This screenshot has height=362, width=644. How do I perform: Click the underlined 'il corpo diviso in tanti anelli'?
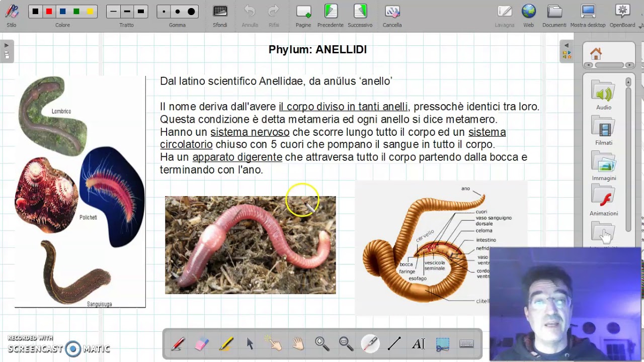[x=343, y=107]
